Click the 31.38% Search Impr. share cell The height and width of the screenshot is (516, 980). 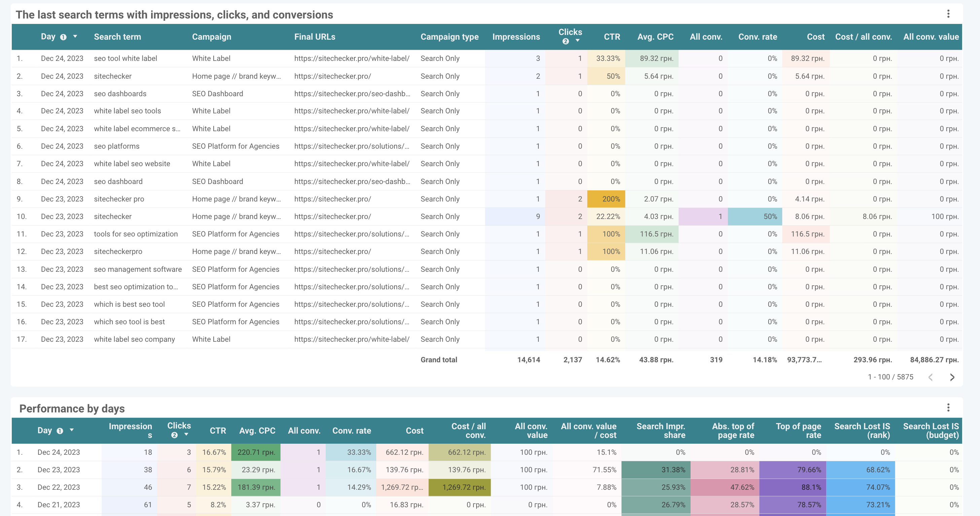pos(656,470)
